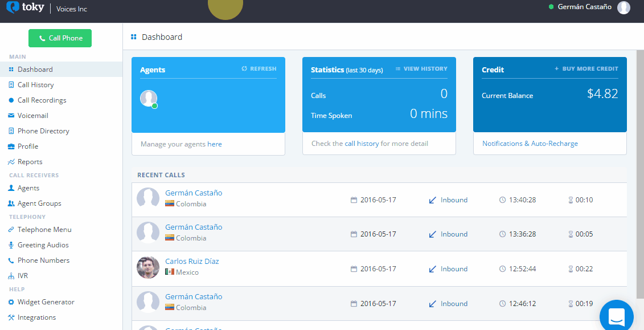Click the agent avatar in Agents card

(148, 99)
